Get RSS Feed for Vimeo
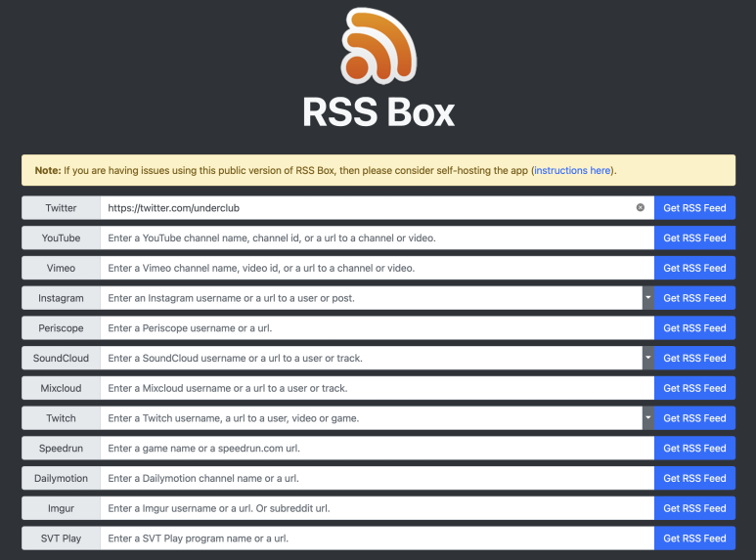The width and height of the screenshot is (756, 560). [694, 268]
